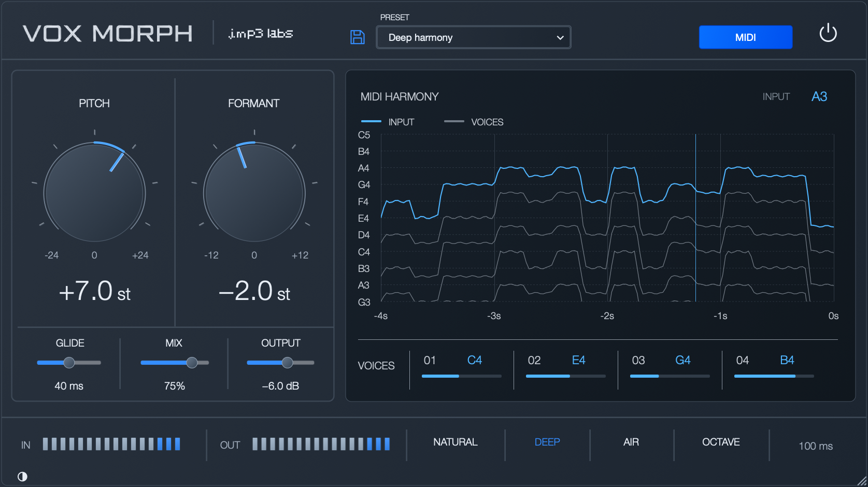The height and width of the screenshot is (487, 868).
Task: Click voice 04 note value B4
Action: [x=787, y=360]
